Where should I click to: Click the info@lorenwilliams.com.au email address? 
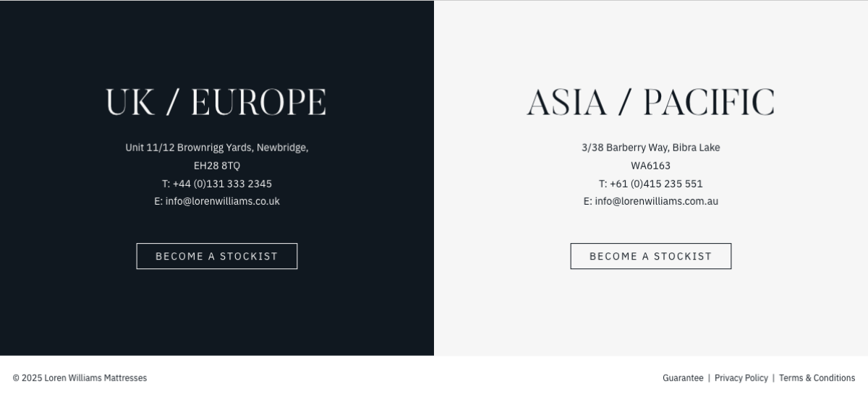657,201
